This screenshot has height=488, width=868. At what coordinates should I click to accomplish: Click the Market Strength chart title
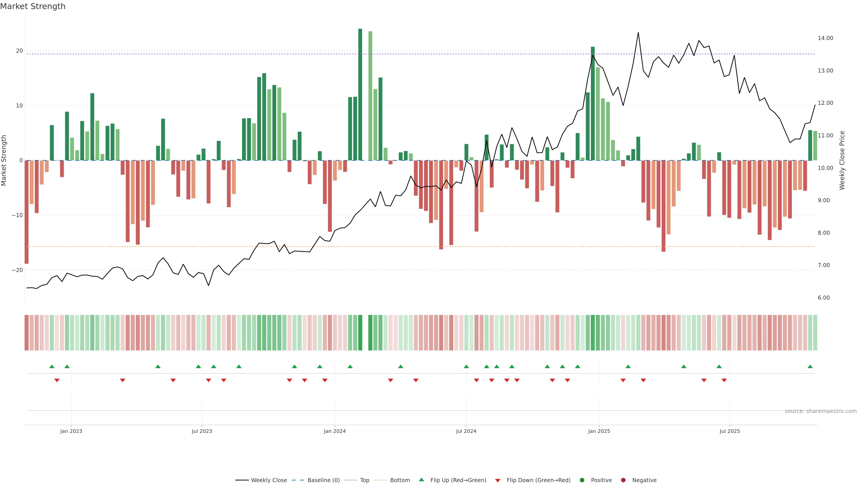click(x=33, y=6)
